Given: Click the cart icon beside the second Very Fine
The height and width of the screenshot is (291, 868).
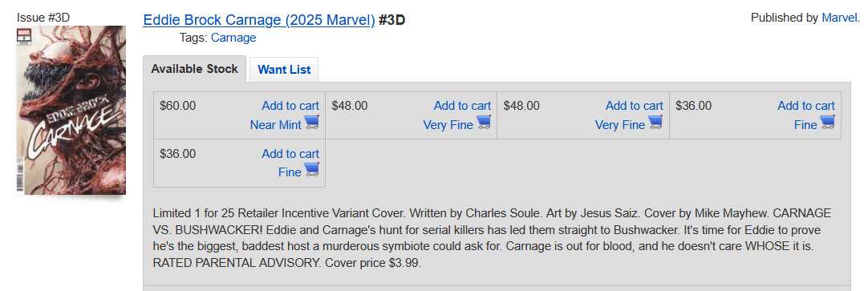Looking at the screenshot, I should coord(655,122).
